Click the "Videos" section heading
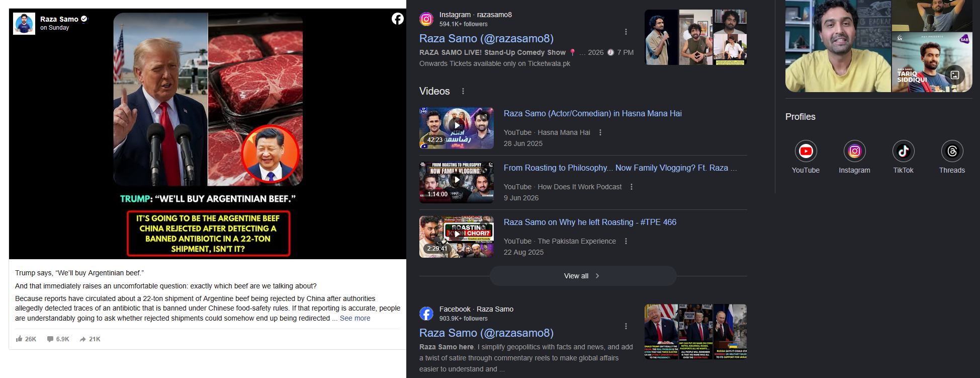Image resolution: width=980 pixels, height=378 pixels. point(434,91)
